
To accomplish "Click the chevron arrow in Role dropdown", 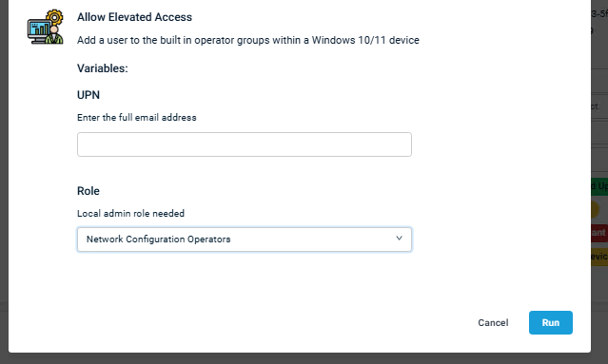I will 399,239.
